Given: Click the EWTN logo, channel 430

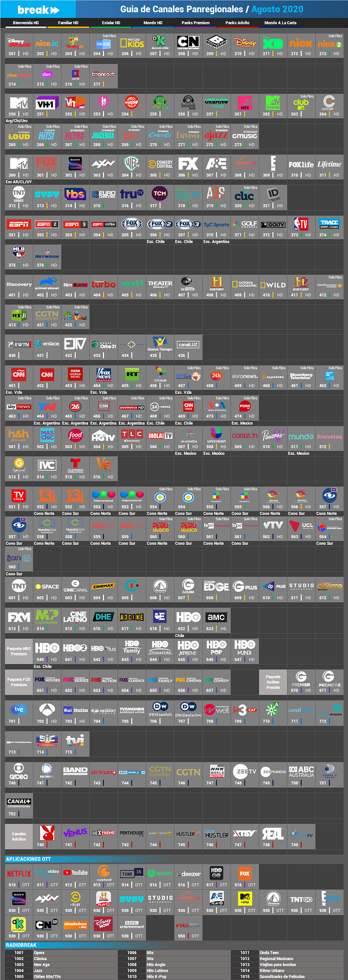Looking at the screenshot, I should click(19, 344).
